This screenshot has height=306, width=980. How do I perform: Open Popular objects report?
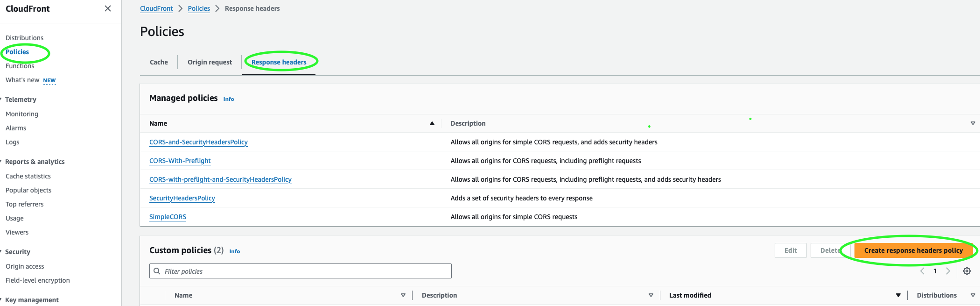click(x=28, y=190)
